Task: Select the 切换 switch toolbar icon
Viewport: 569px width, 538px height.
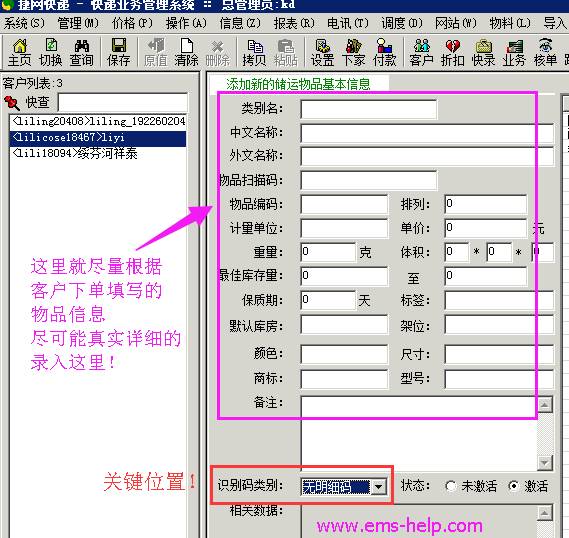Action: tap(50, 53)
